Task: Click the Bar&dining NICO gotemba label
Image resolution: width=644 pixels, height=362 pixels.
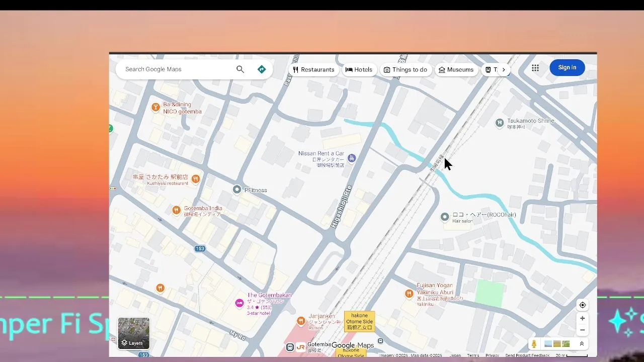Action: click(x=182, y=108)
